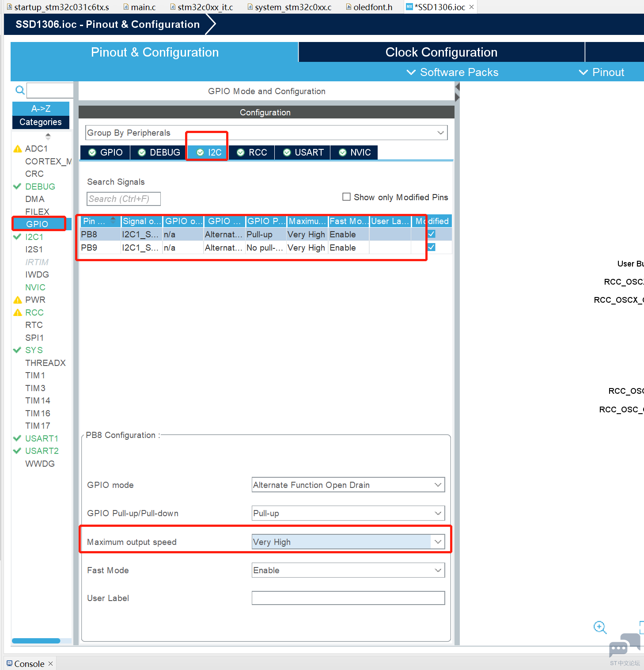Switch to the NVIC peripheral tab
This screenshot has width=644, height=670.
354,152
